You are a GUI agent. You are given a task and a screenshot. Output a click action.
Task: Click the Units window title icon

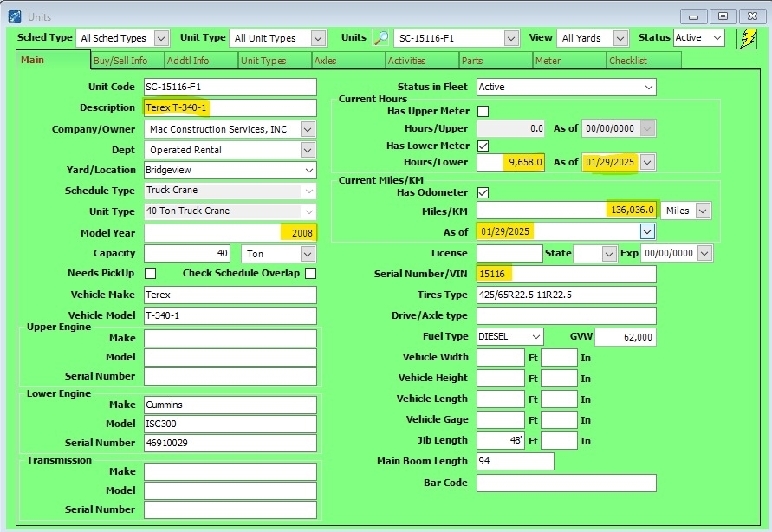[x=15, y=16]
